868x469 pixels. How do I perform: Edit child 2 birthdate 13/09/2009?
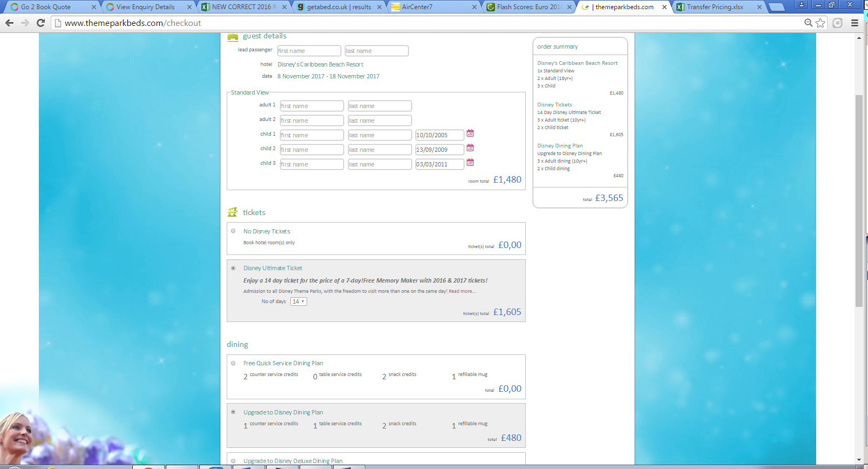[x=440, y=150]
